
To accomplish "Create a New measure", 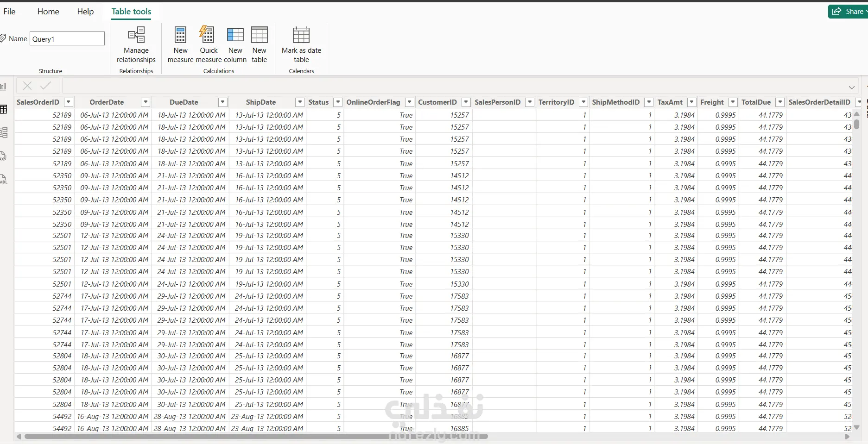I will coord(180,45).
